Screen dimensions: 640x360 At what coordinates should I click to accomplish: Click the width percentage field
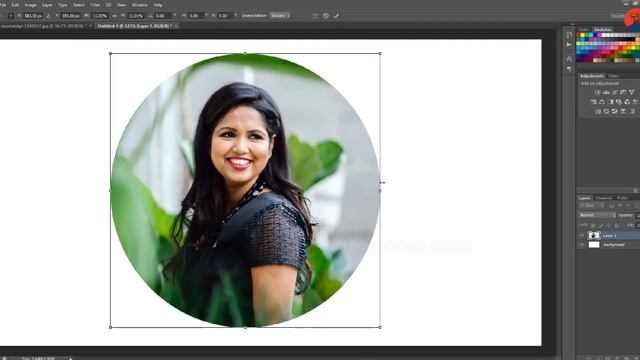pyautogui.click(x=100, y=16)
